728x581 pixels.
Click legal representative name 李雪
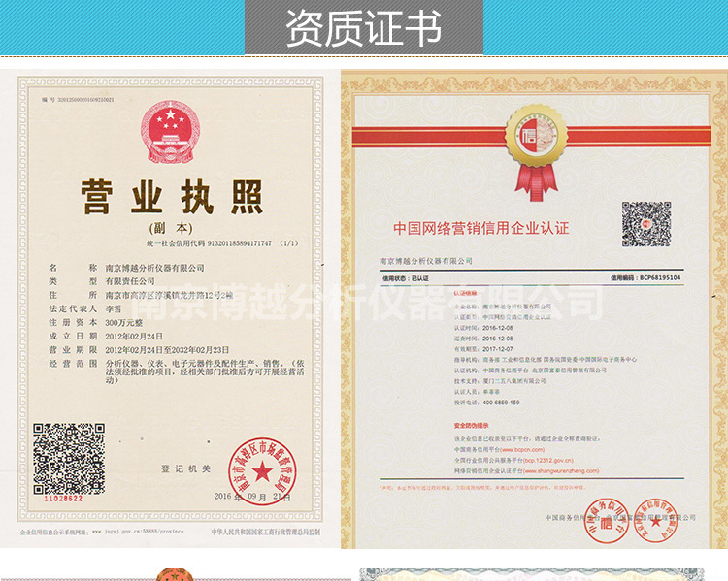tap(113, 308)
